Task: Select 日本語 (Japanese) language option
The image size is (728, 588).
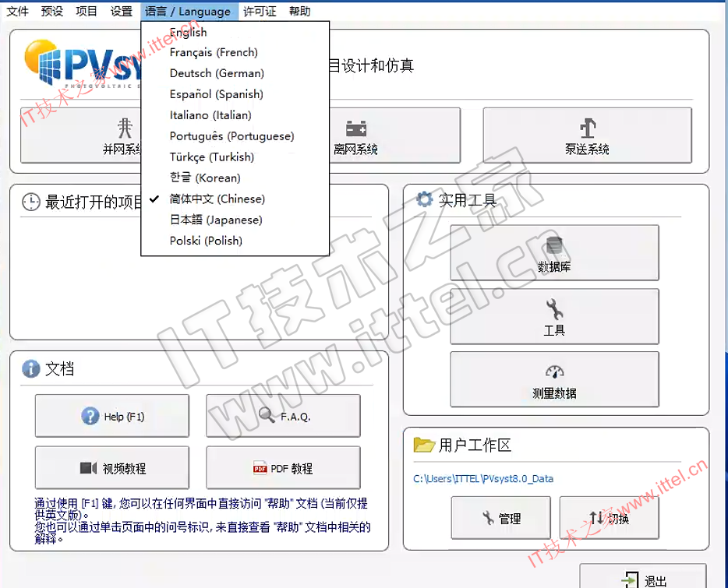Action: tap(216, 220)
